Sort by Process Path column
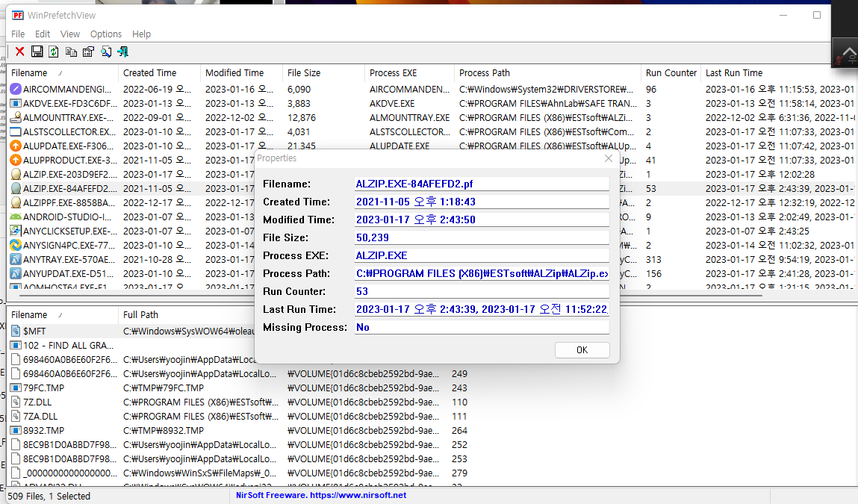 click(548, 72)
